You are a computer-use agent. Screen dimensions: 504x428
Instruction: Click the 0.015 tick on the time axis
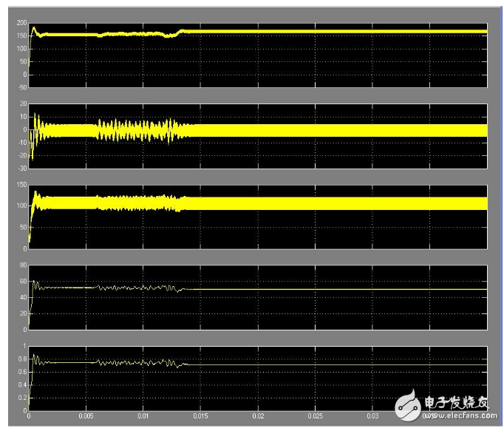tap(200, 417)
